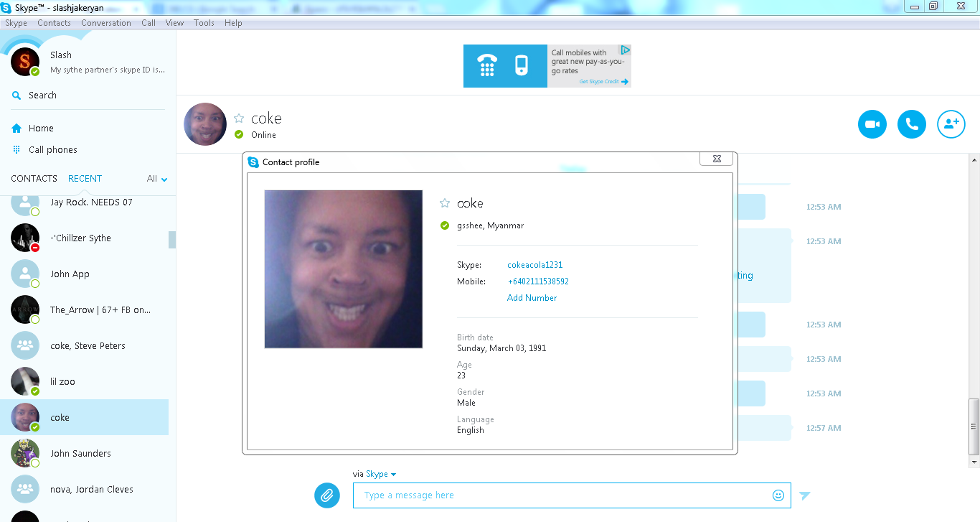The height and width of the screenshot is (522, 980).
Task: Click the send message arrow
Action: [x=805, y=495]
